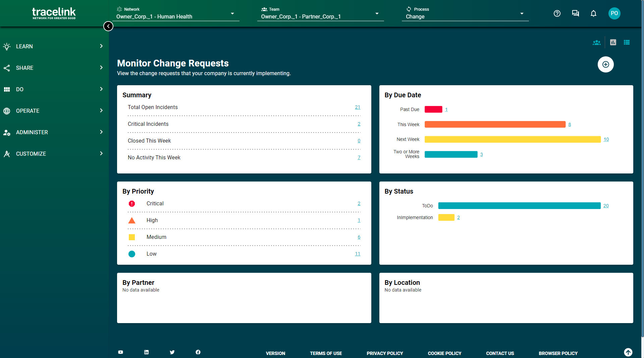The width and height of the screenshot is (644, 358).
Task: Click the red Critical priority icon
Action: (132, 204)
